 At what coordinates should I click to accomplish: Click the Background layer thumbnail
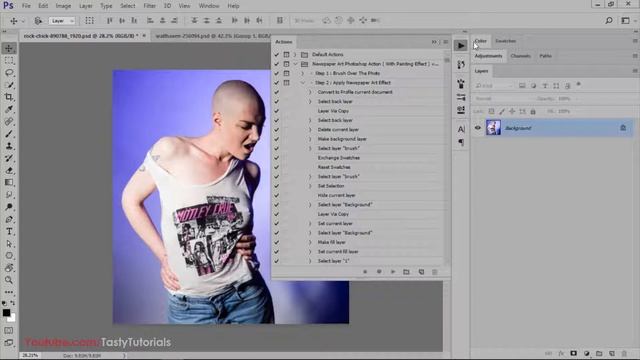pos(493,128)
